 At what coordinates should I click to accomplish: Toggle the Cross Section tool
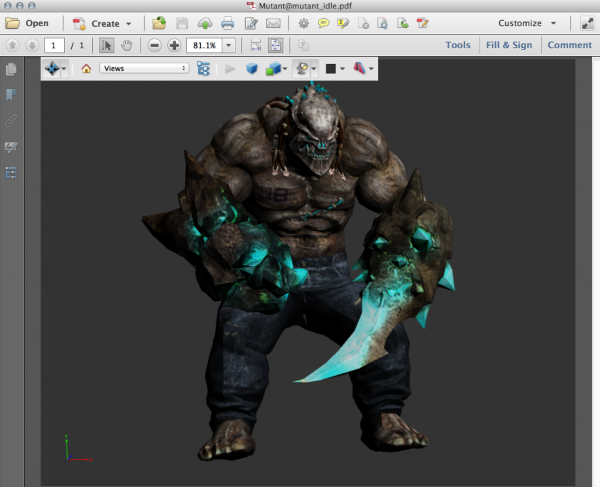click(x=359, y=68)
